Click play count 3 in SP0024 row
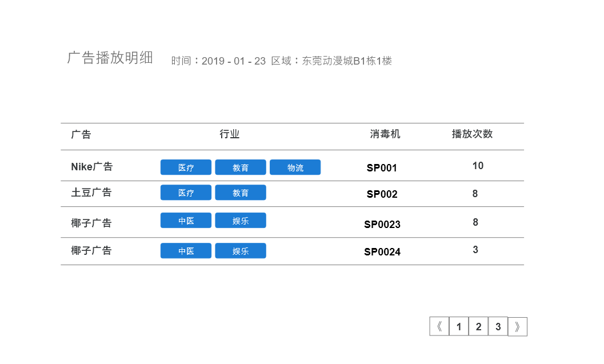The width and height of the screenshot is (604, 364). click(475, 250)
